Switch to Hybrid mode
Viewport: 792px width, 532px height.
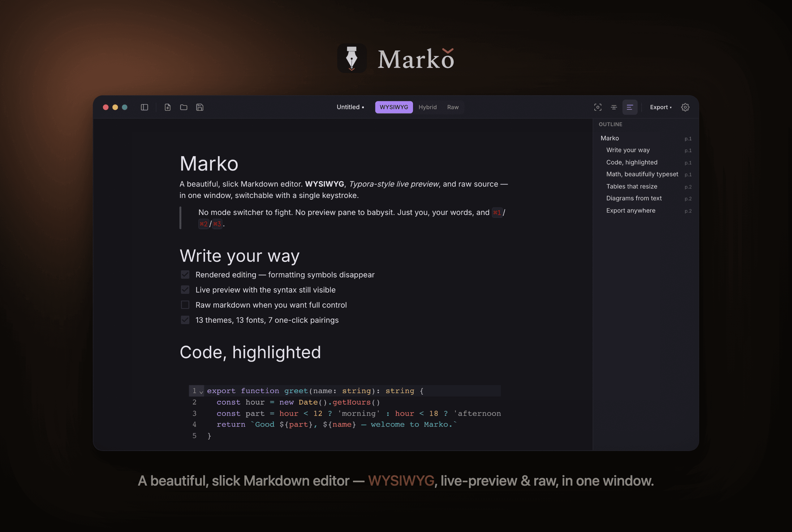tap(428, 107)
